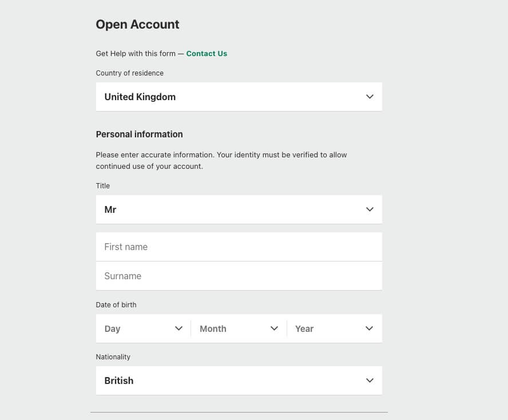Click the chevron next to Year
Screen dimensions: 508x420
[369, 328]
